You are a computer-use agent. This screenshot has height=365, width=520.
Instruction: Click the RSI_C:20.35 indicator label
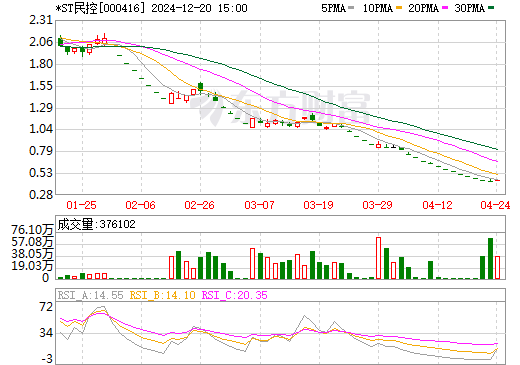(235, 295)
